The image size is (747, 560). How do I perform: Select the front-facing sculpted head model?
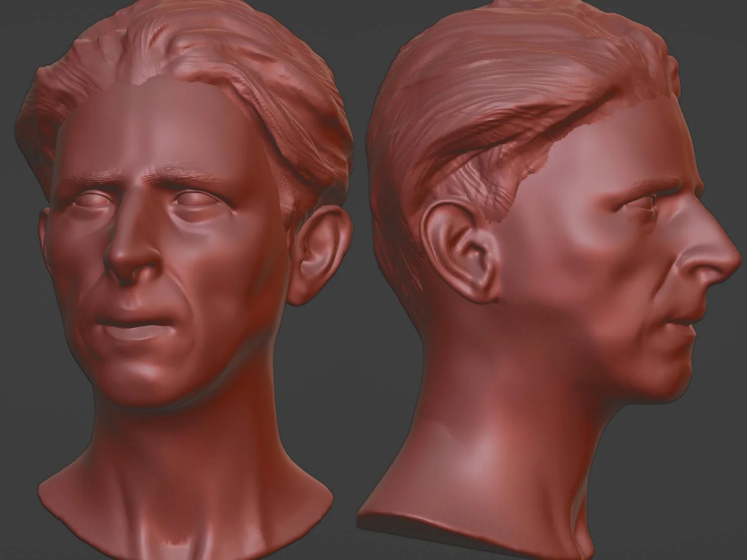pyautogui.click(x=184, y=279)
